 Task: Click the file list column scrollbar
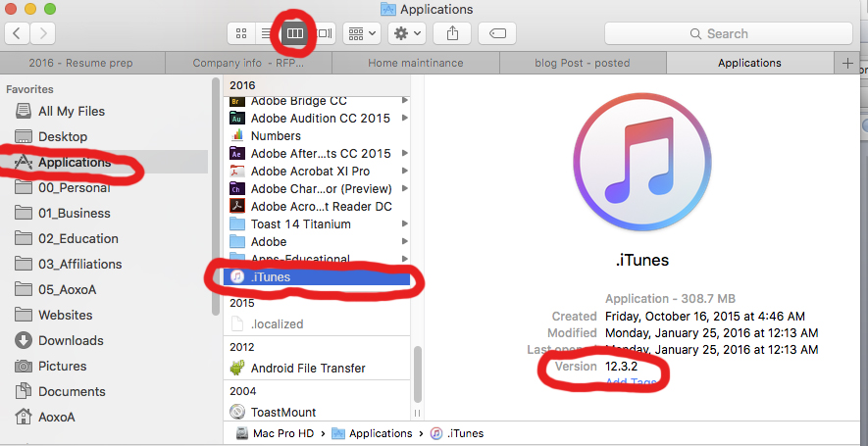pos(418,374)
